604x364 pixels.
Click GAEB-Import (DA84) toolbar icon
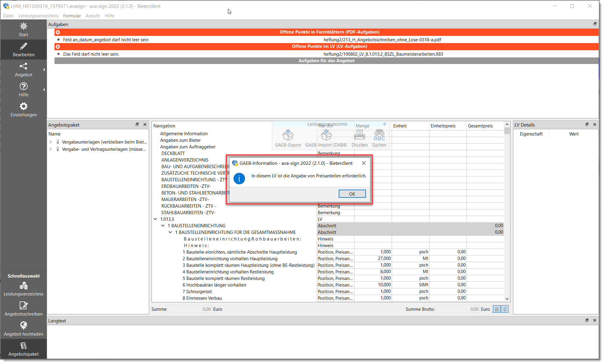(326, 135)
